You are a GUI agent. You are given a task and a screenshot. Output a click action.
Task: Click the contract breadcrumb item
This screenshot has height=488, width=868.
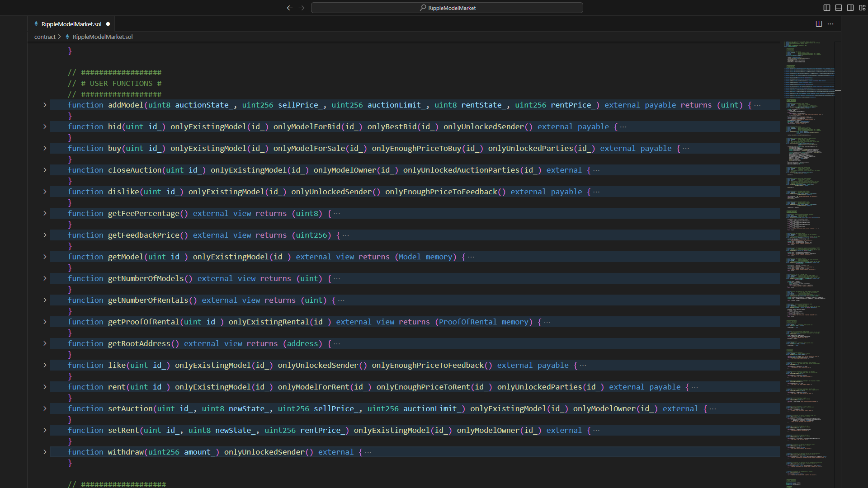click(x=45, y=37)
